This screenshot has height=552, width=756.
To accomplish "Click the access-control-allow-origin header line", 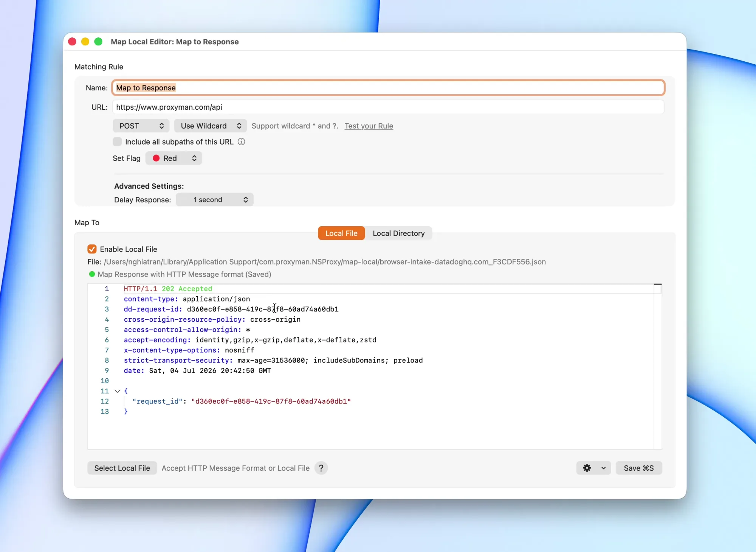I will 187,330.
